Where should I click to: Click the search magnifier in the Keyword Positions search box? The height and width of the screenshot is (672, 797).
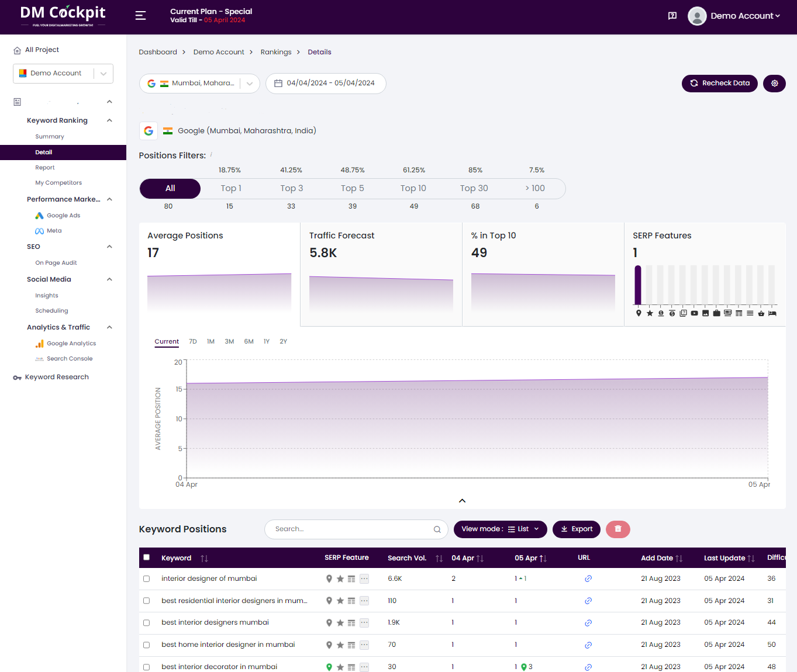coord(437,529)
